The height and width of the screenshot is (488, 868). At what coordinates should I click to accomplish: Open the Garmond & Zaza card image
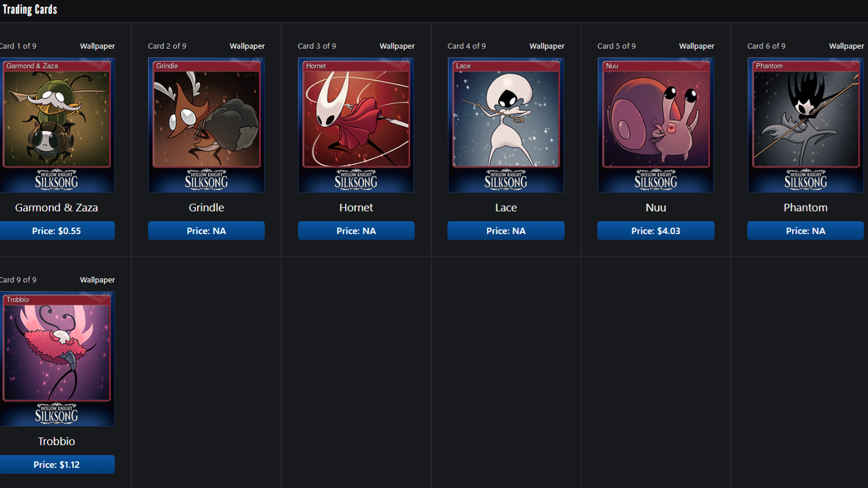[x=56, y=125]
